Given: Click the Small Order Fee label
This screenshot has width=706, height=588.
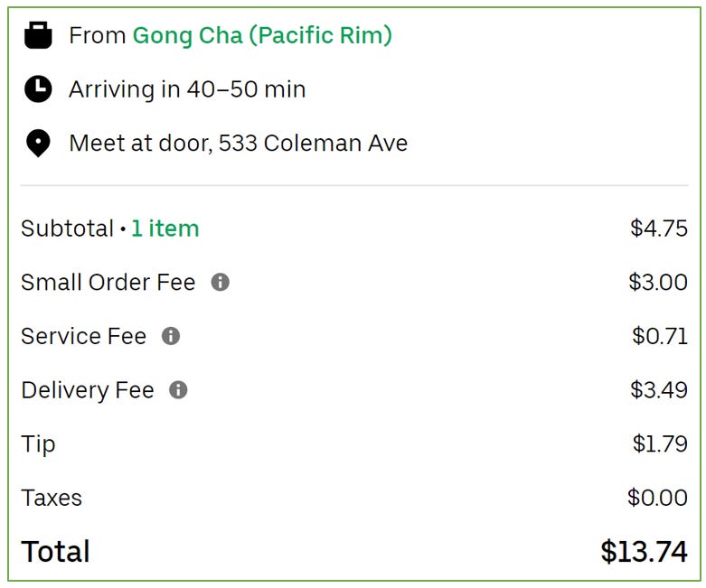Looking at the screenshot, I should (x=108, y=283).
